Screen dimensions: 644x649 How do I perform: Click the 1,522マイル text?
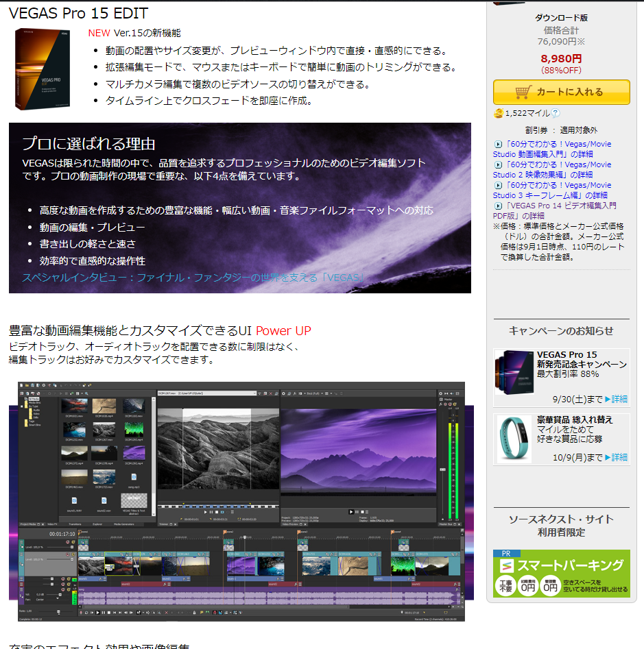[x=527, y=113]
